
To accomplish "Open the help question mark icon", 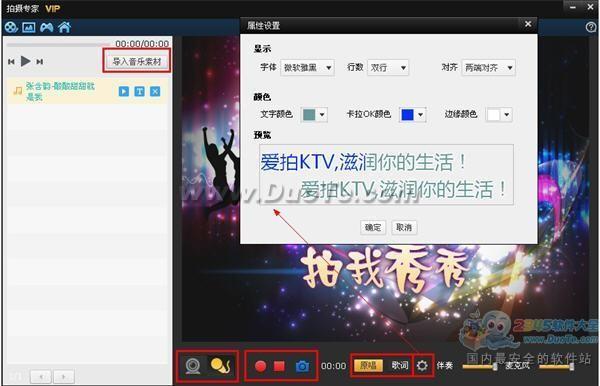I will click(x=591, y=27).
